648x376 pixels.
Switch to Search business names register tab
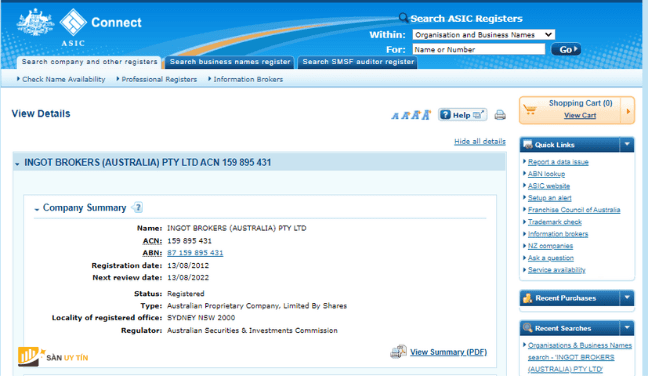(x=230, y=62)
